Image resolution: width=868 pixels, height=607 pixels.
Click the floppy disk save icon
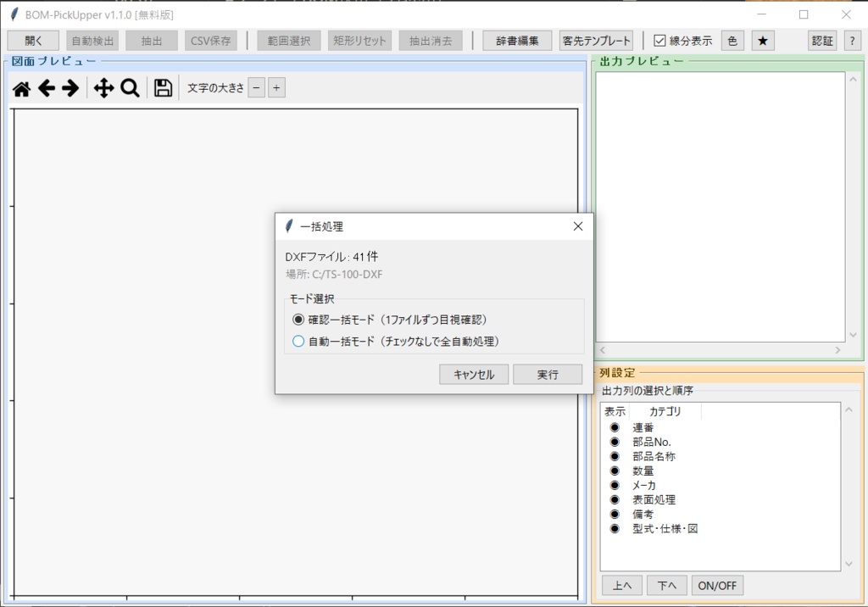click(x=163, y=88)
